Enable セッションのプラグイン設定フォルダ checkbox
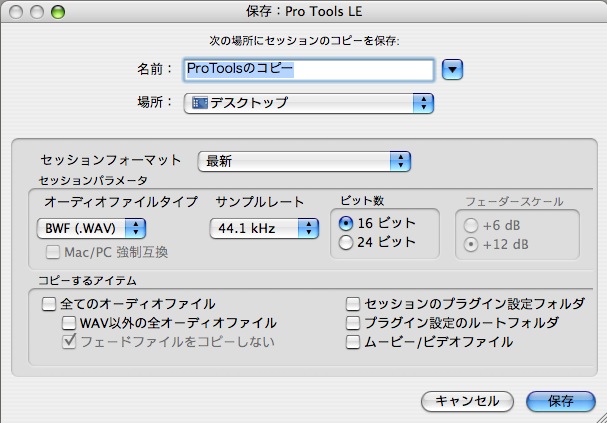This screenshot has width=607, height=423. 353,304
